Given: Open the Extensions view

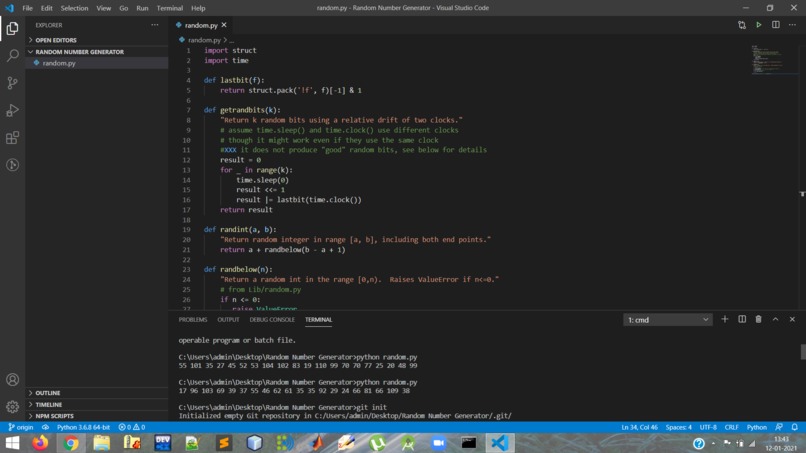Looking at the screenshot, I should point(12,137).
